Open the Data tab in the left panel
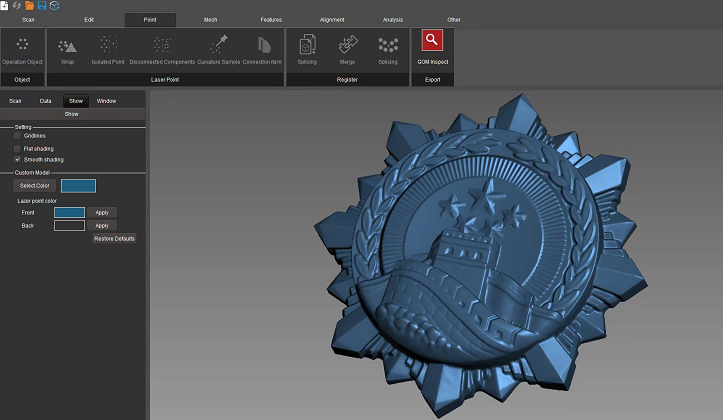Viewport: 723px width, 420px height. click(45, 101)
